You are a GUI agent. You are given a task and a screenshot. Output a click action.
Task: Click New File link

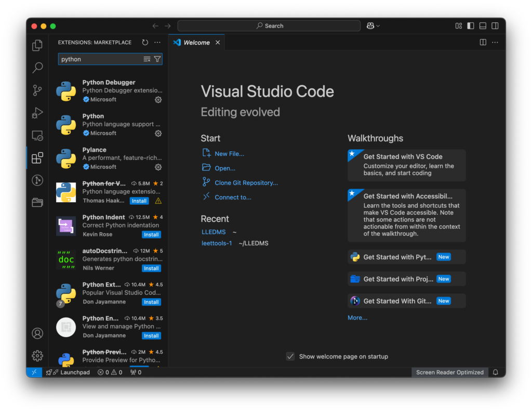[229, 154]
